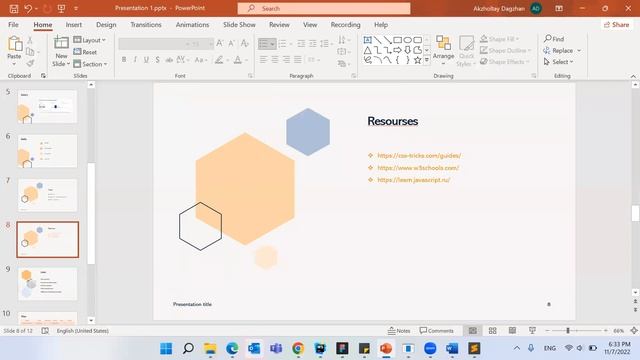Click Increase Font Size icon
Viewport: 640px width, 360px height.
click(220, 43)
